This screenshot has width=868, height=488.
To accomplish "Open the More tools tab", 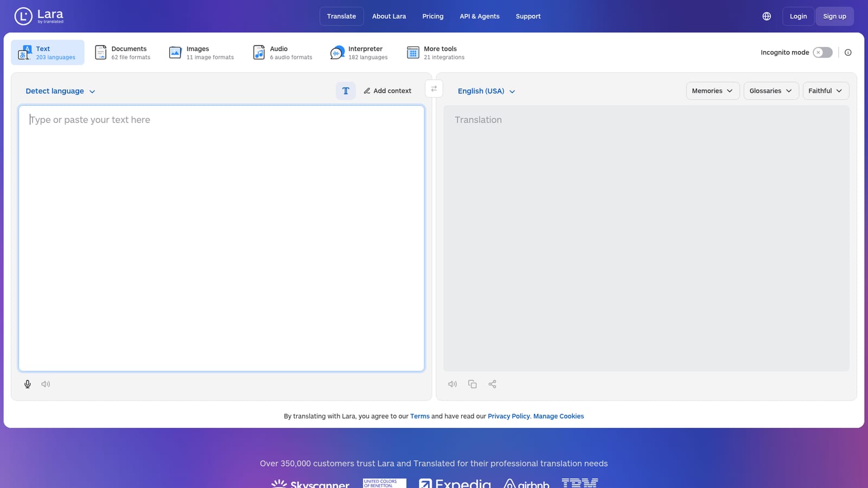I will point(436,53).
